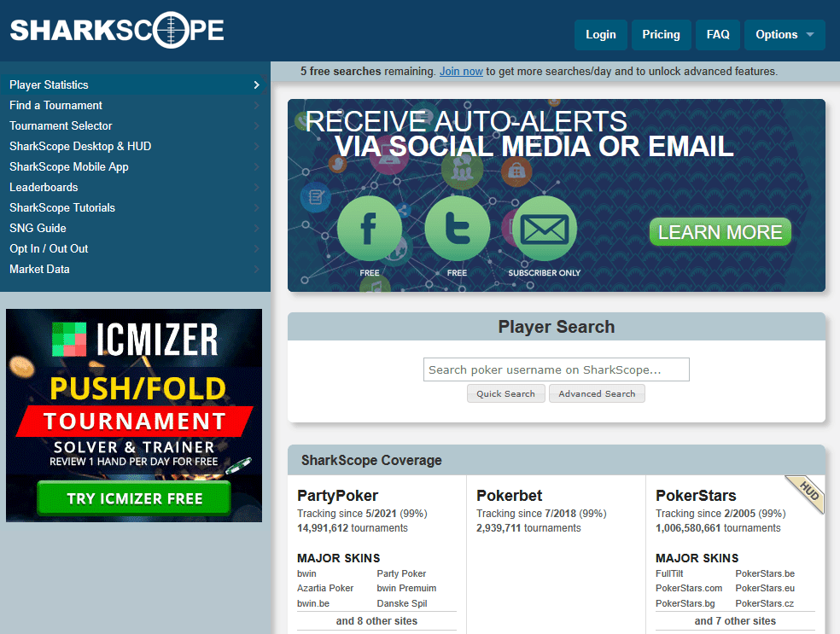Click the Twitter alert circle icon
The width and height of the screenshot is (840, 634).
coord(457,229)
